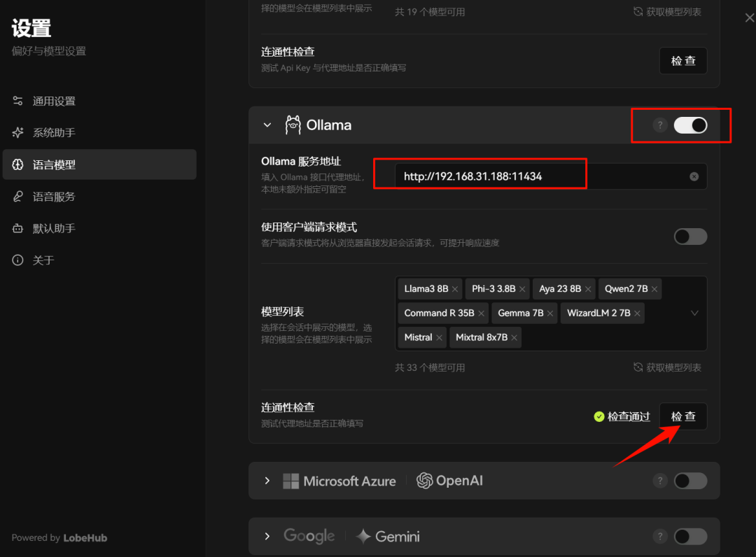Click the OpenAI logo
Viewport: 756px width, 557px height.
point(449,481)
